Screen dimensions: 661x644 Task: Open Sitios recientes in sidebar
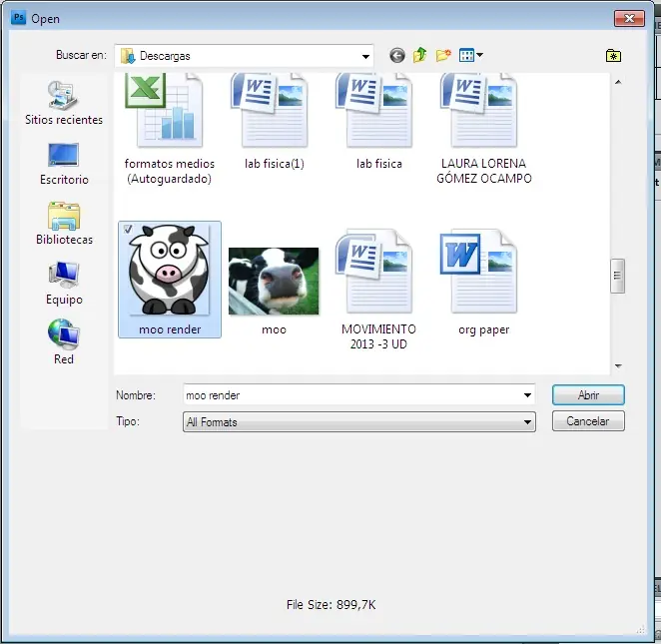(64, 103)
